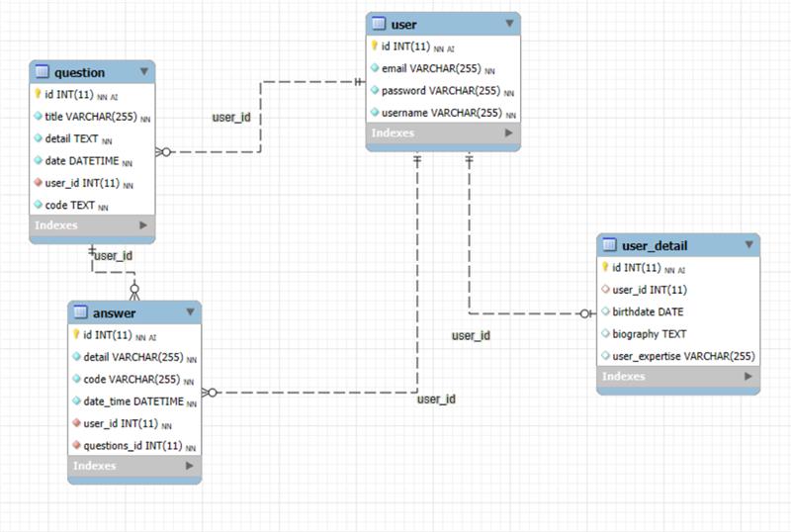Click the answer table header icon

click(81, 313)
